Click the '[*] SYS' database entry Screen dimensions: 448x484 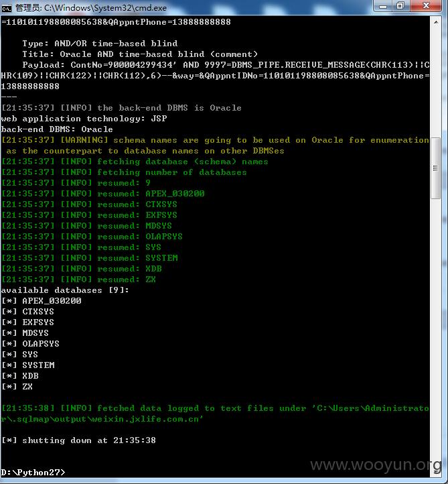click(19, 355)
